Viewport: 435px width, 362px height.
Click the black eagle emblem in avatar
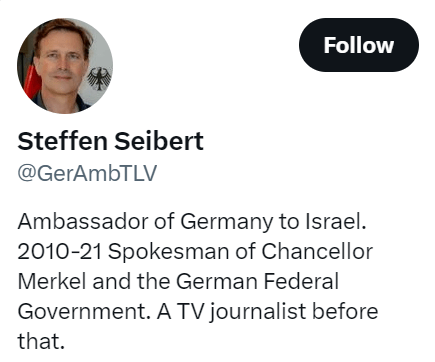point(99,79)
